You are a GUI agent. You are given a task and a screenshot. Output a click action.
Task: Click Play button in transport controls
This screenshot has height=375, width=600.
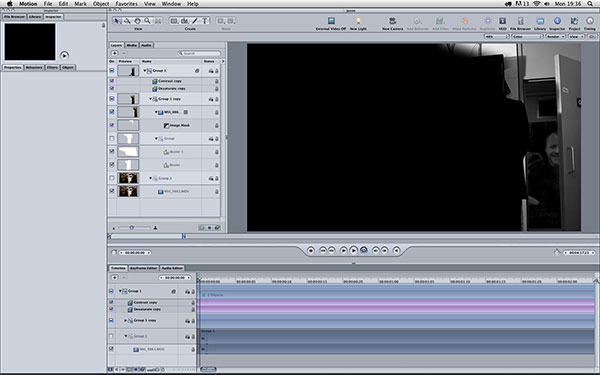(x=354, y=251)
